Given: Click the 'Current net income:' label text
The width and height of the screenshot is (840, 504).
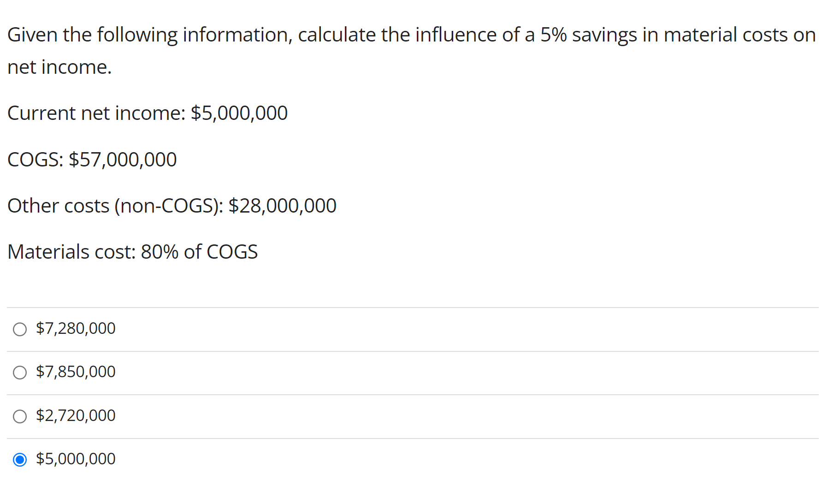Looking at the screenshot, I should click(x=96, y=113).
